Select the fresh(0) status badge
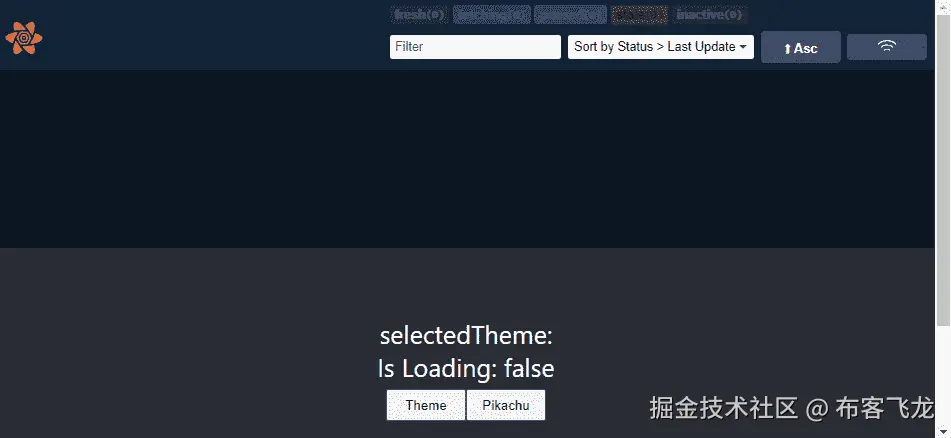Image resolution: width=951 pixels, height=438 pixels. point(419,15)
